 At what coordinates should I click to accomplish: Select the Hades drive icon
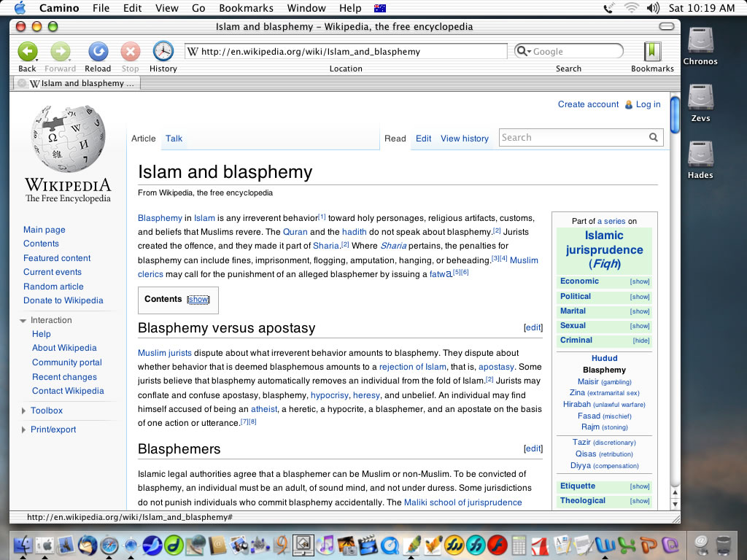700,154
